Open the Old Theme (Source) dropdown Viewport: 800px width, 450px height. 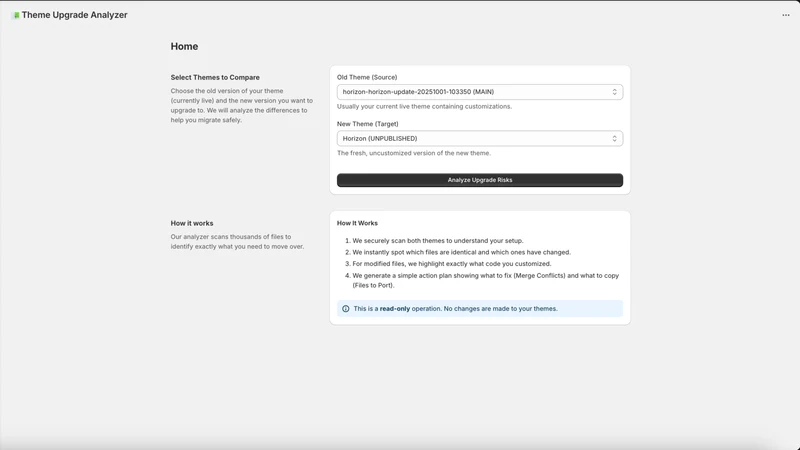pyautogui.click(x=480, y=92)
